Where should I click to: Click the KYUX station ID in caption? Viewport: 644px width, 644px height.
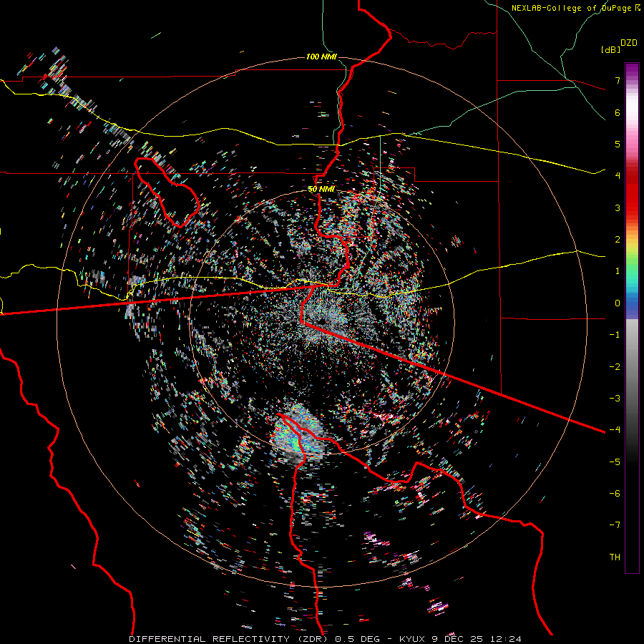(414, 639)
